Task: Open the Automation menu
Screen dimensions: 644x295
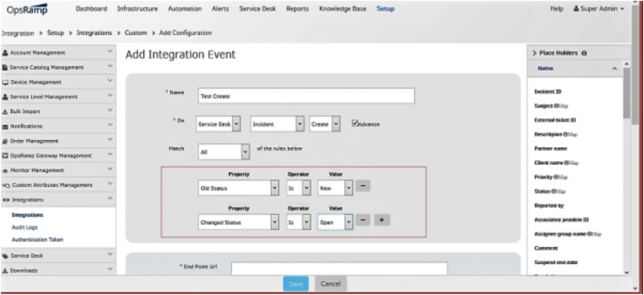Action: (185, 9)
